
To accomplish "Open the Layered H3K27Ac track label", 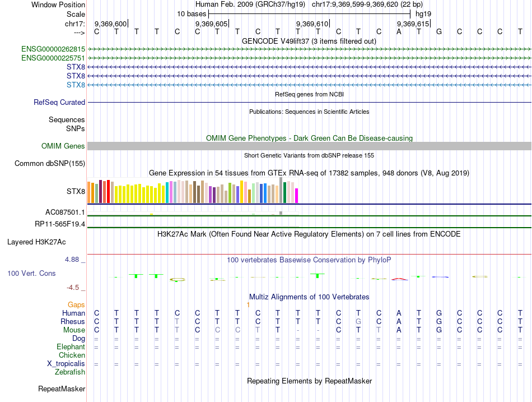I will 36,242.
